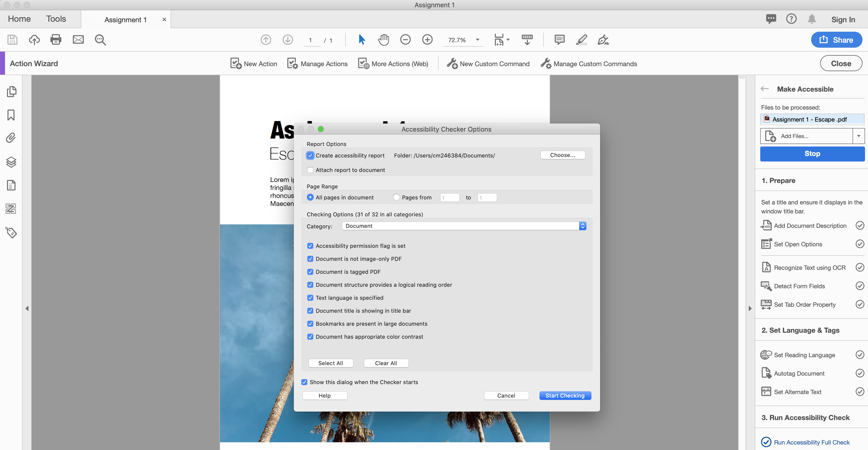Select the Pages from radio button
The width and height of the screenshot is (868, 450).
[x=397, y=197]
